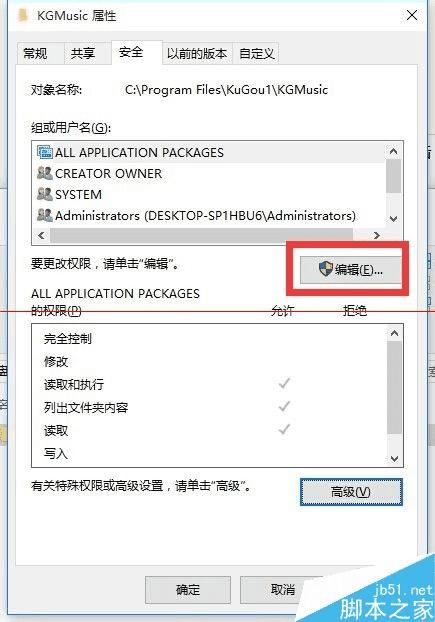Click down arrow of permissions list scrollbar
435x622 pixels.
(x=394, y=459)
